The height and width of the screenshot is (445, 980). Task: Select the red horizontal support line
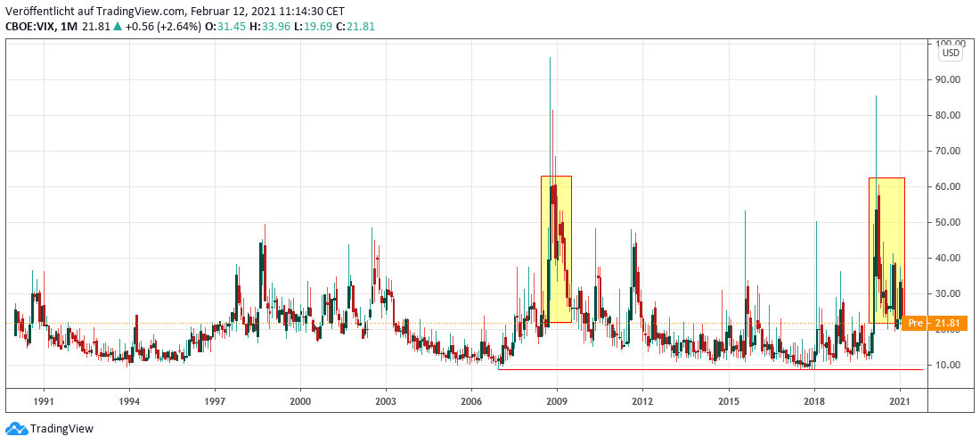click(x=713, y=369)
